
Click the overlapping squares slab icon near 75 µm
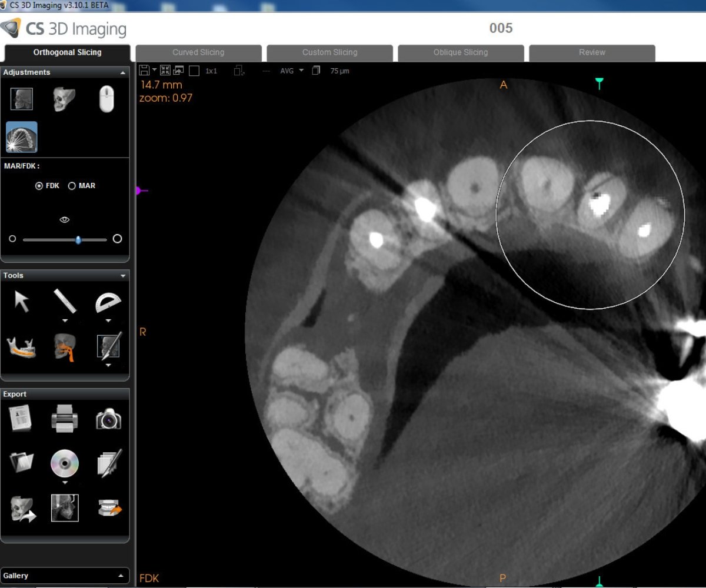pos(317,71)
